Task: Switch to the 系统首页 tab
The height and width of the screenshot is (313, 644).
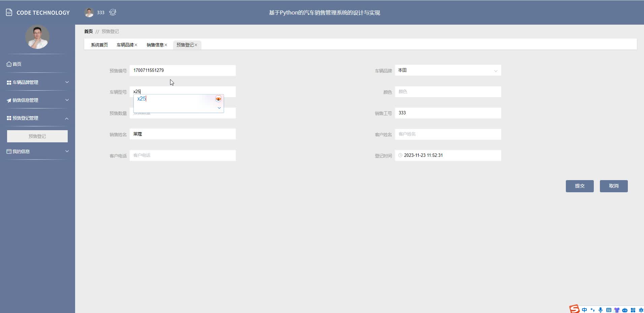Action: point(99,45)
